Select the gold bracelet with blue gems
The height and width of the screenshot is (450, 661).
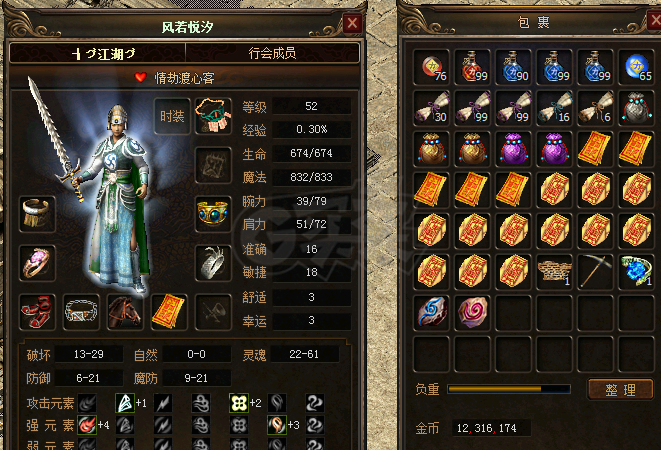(x=213, y=213)
